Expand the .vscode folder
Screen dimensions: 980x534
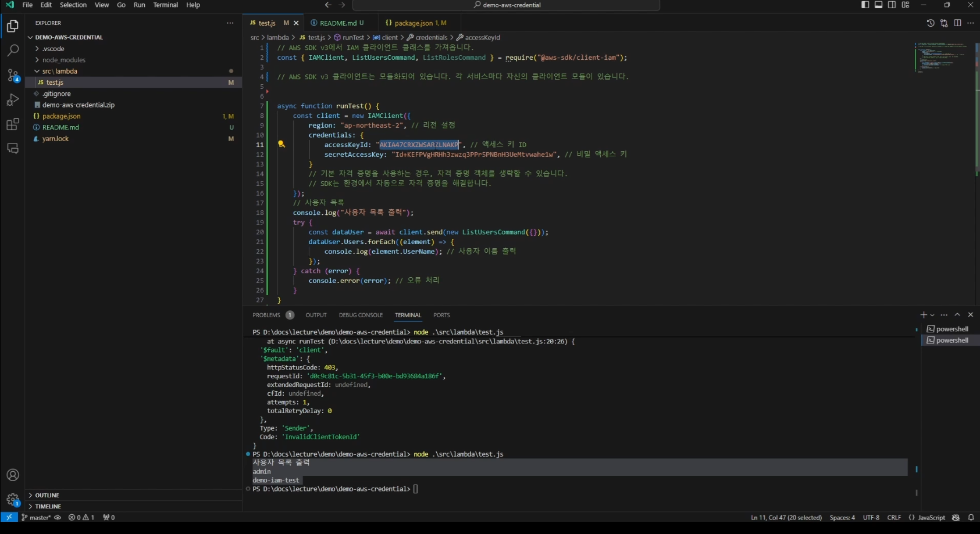click(53, 49)
